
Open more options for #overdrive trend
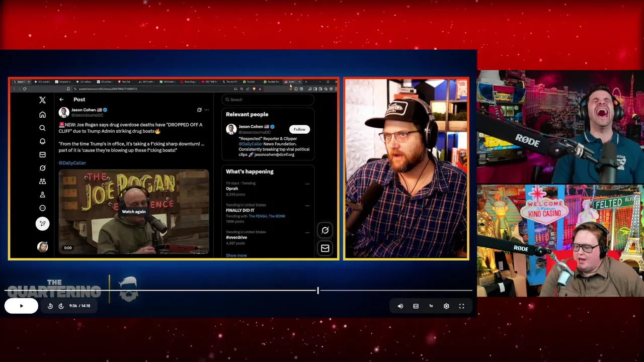[x=307, y=232]
